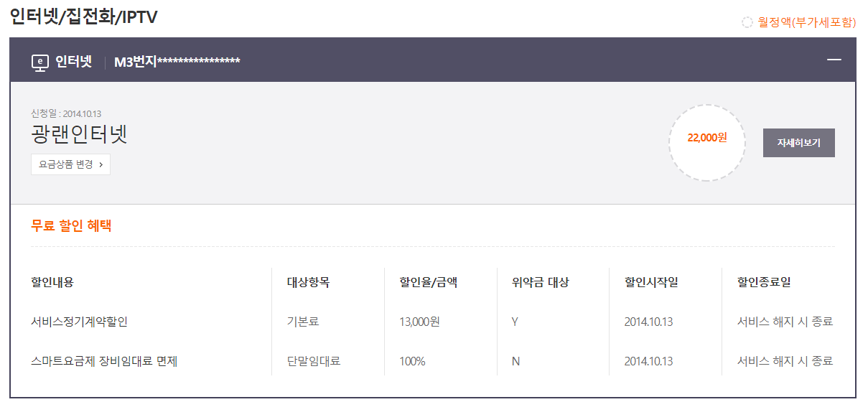Click the 신청일 2014.10.13 application date
868x402 pixels.
click(x=66, y=113)
